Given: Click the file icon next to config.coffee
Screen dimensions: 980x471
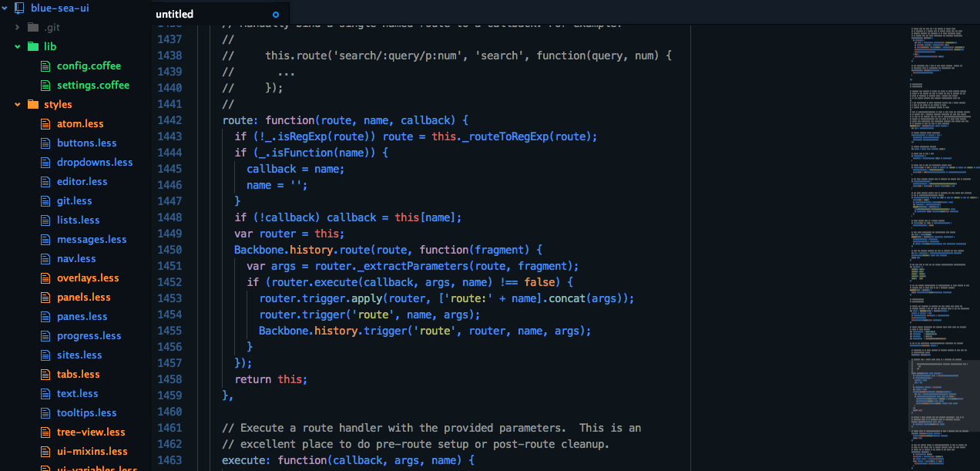Looking at the screenshot, I should point(46,66).
